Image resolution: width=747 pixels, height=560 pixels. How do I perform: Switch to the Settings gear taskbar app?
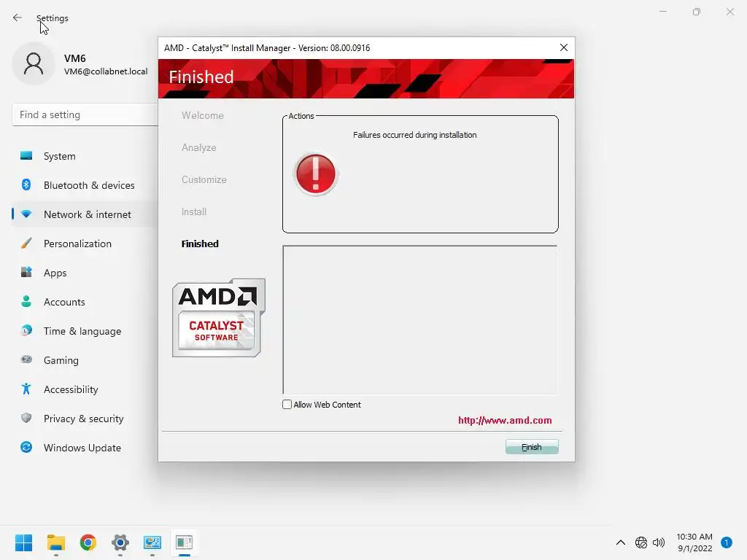point(120,542)
